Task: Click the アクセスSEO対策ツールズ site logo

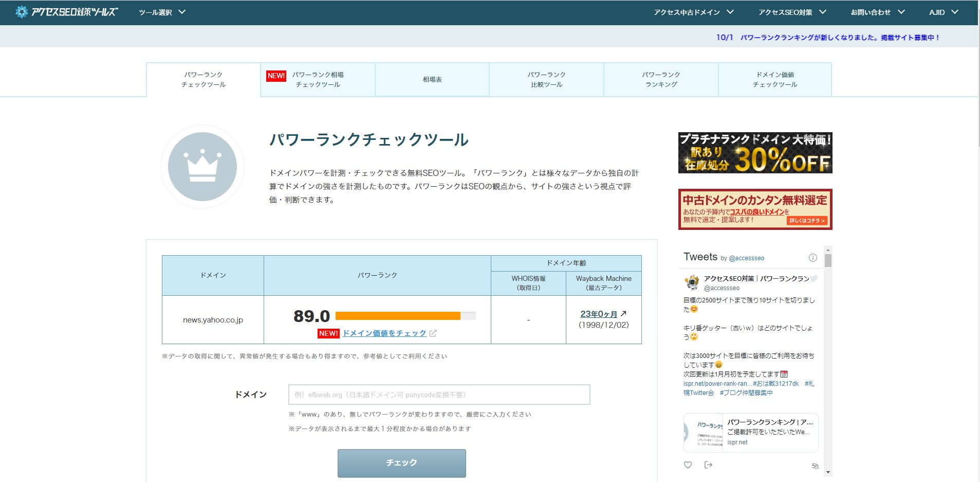Action: [67, 12]
